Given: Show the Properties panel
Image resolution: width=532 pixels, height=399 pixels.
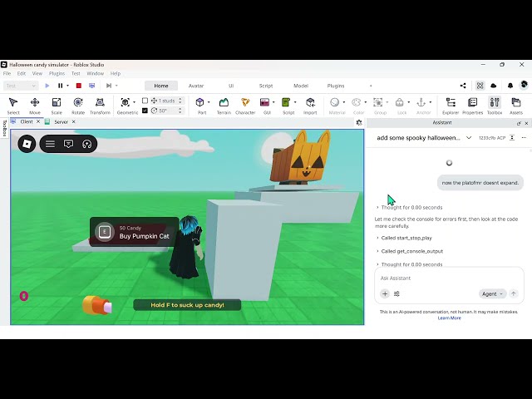Looking at the screenshot, I should pyautogui.click(x=472, y=106).
